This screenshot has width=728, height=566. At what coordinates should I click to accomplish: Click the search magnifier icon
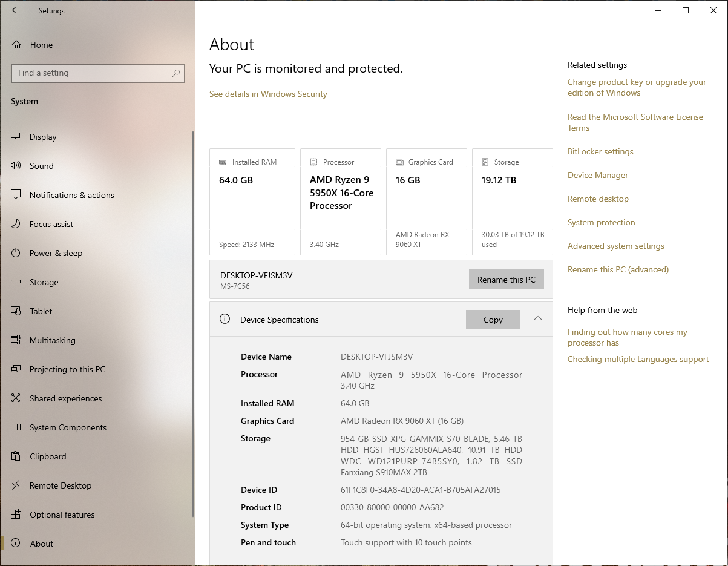tap(176, 73)
